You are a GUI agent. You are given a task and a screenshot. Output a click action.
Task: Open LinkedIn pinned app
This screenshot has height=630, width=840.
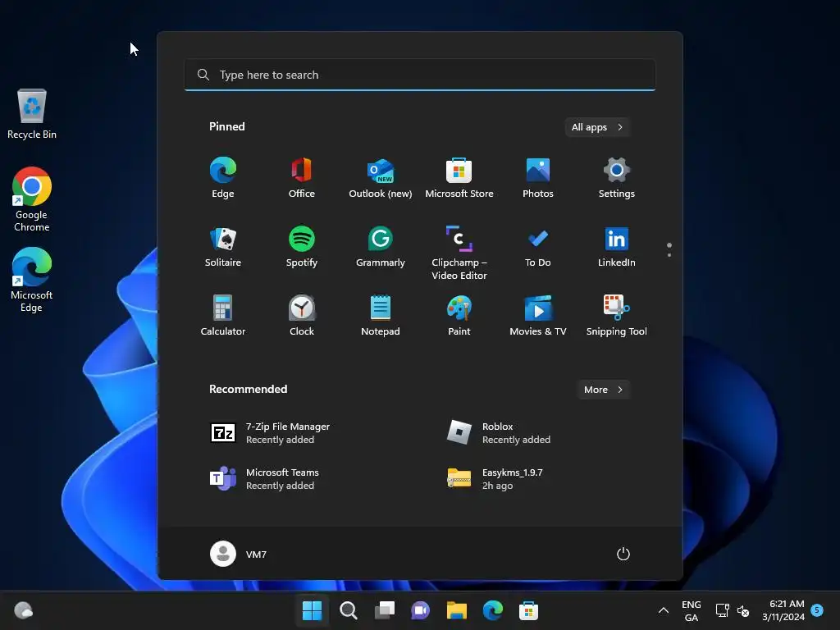click(617, 246)
